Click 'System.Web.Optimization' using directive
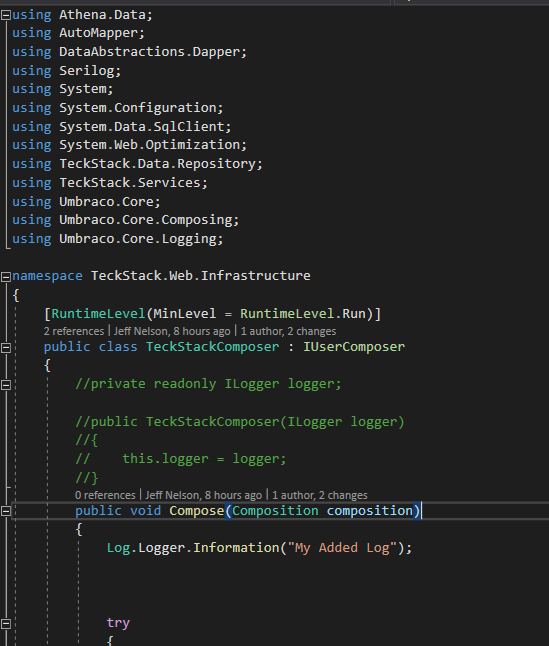549x646 pixels. pos(150,145)
